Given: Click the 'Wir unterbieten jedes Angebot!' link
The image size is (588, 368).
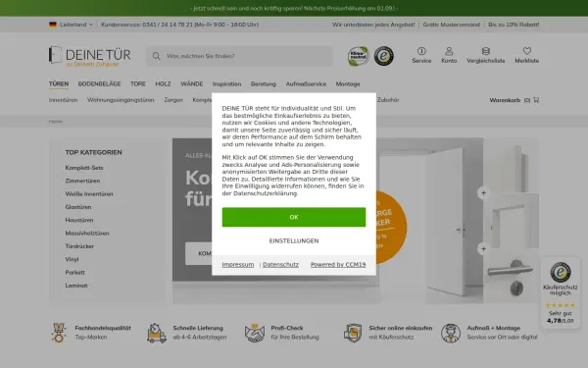Looking at the screenshot, I should (373, 25).
